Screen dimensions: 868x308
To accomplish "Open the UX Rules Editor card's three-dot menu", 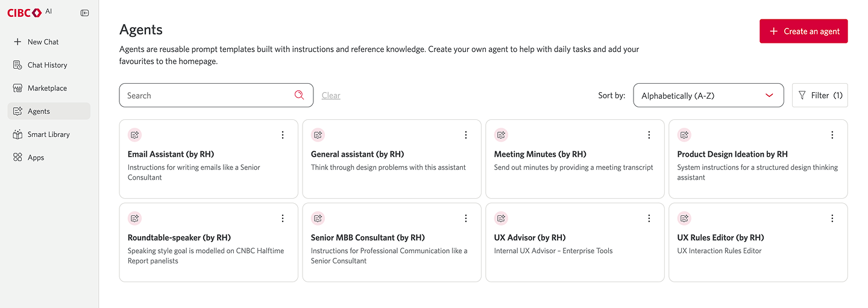I will coord(832,218).
